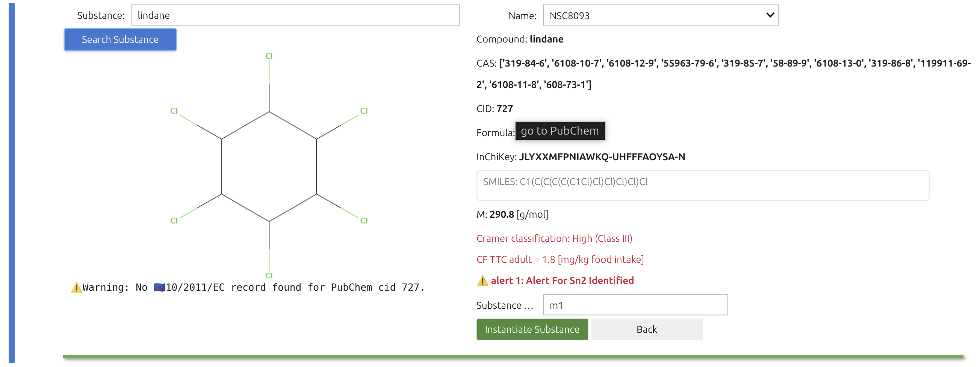Select the CID value 727

click(x=504, y=109)
